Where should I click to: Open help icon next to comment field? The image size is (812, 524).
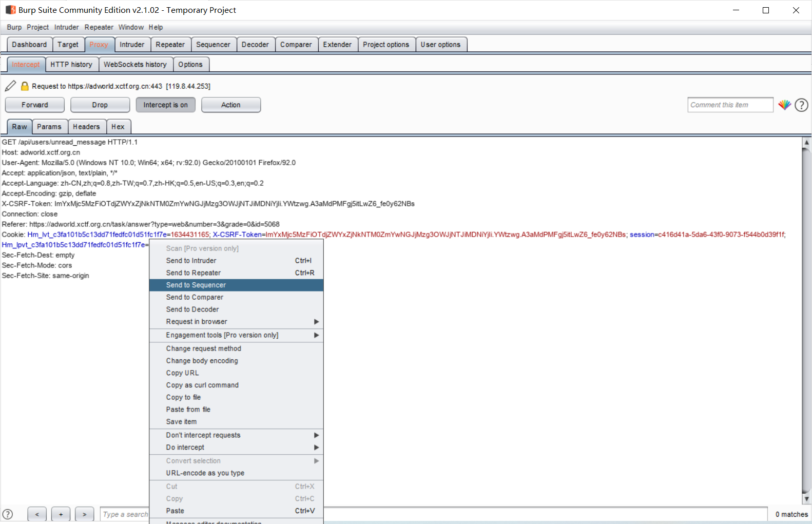coord(801,105)
